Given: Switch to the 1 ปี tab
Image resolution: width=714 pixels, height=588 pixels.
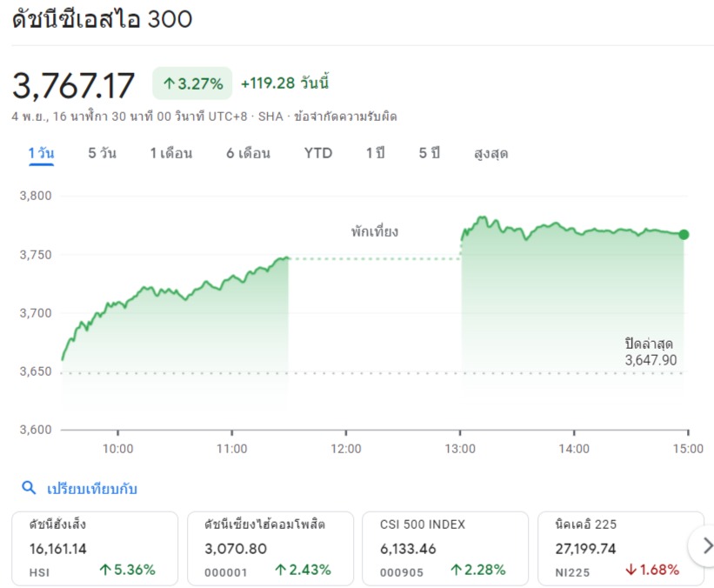Looking at the screenshot, I should pos(375,153).
